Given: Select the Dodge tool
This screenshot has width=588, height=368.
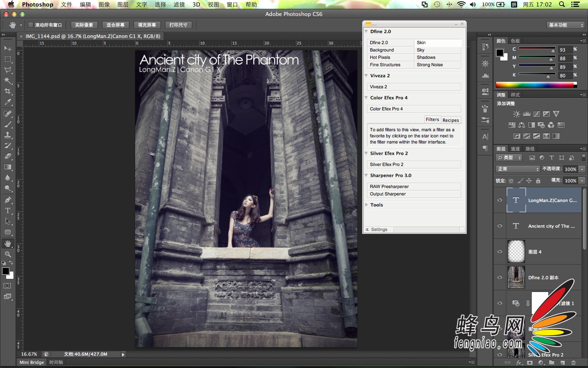Looking at the screenshot, I should 8,188.
